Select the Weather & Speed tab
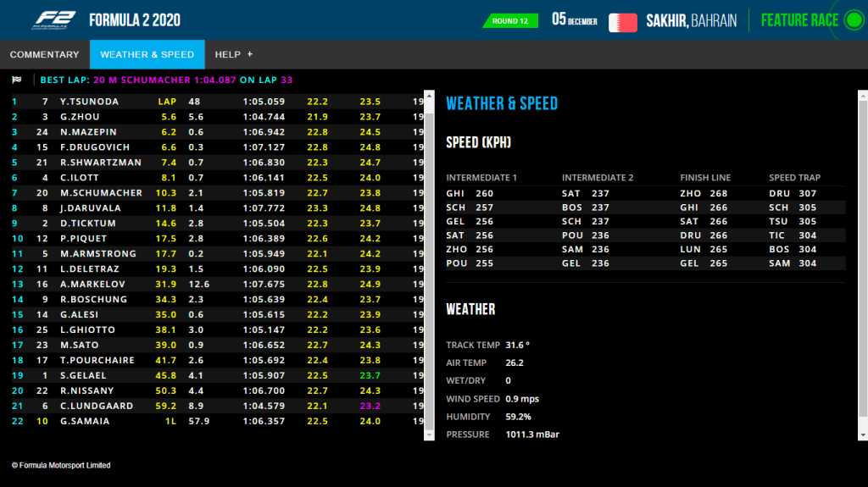Screen dimensions: 868x487 147,54
